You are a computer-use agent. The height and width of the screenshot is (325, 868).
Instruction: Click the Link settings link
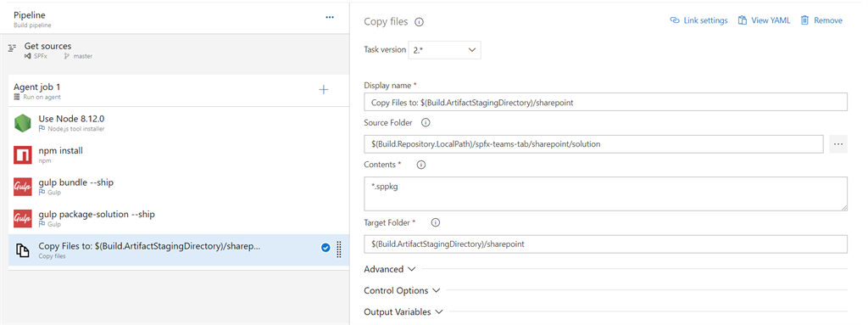698,20
